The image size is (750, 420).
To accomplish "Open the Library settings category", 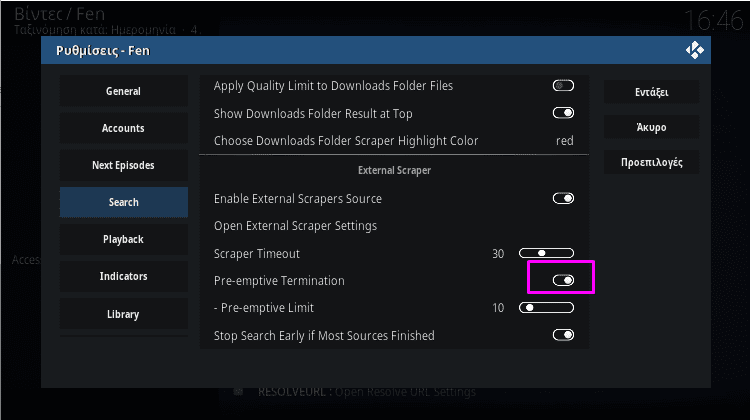I will click(x=123, y=314).
